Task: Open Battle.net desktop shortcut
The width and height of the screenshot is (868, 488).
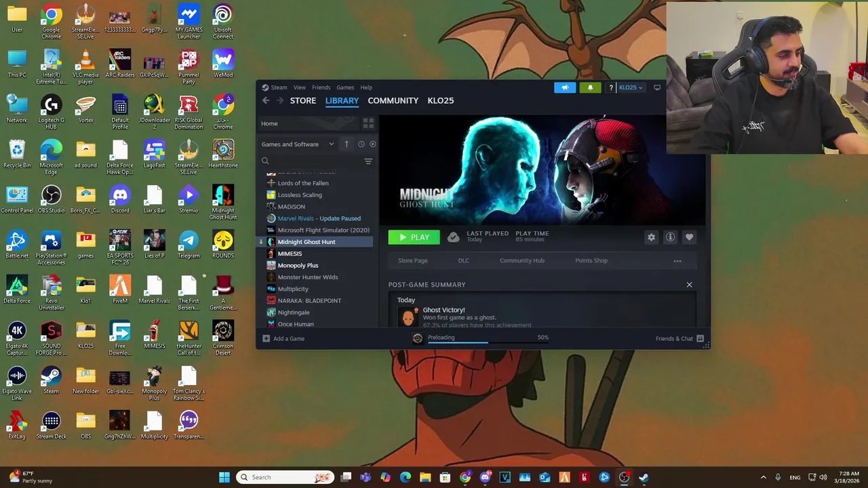Action: coord(17,245)
